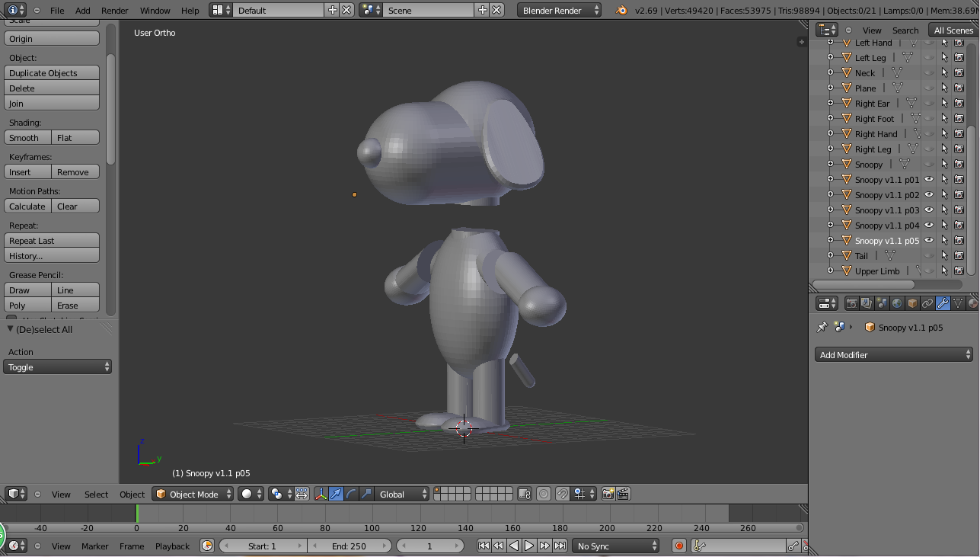Click the Repeat Last button

tap(52, 240)
